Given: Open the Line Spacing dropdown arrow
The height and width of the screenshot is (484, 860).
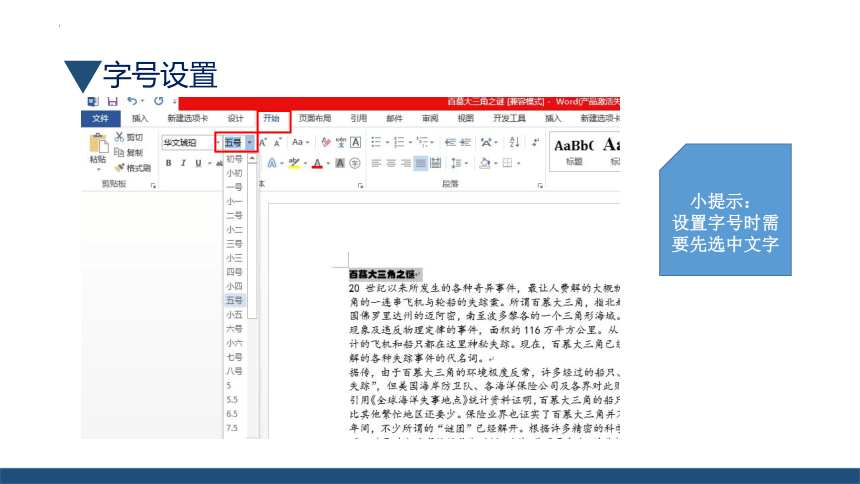Looking at the screenshot, I should click(x=466, y=163).
